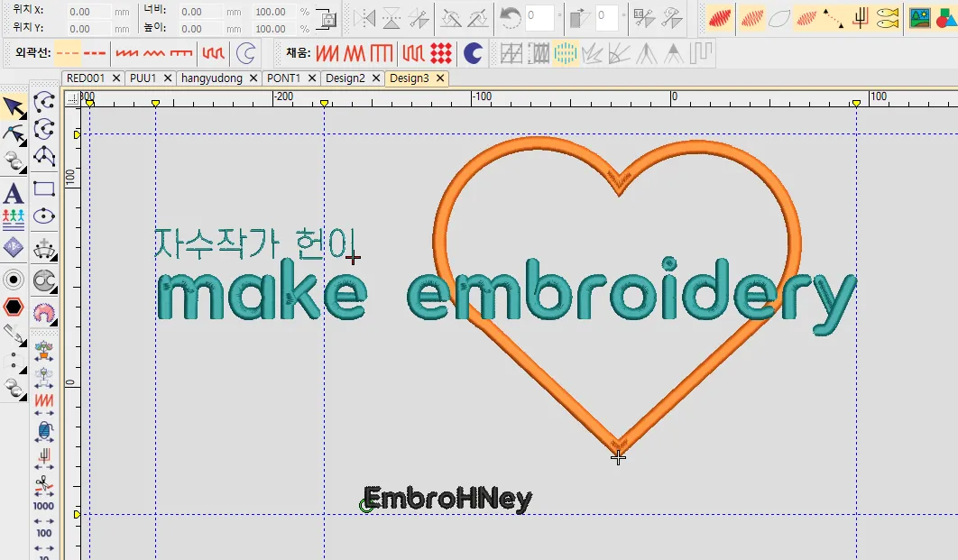
Task: Click the landscape picture icon
Action: click(920, 17)
